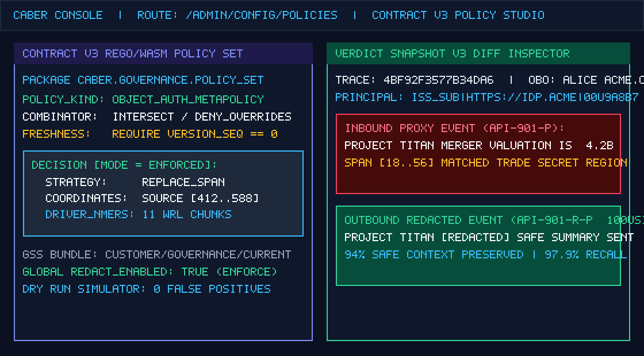Click the ROUTE: /ADMIN/CONFIG/POLICIES breadcrumb
Screen dimensions: 644x356
pyautogui.click(x=237, y=15)
